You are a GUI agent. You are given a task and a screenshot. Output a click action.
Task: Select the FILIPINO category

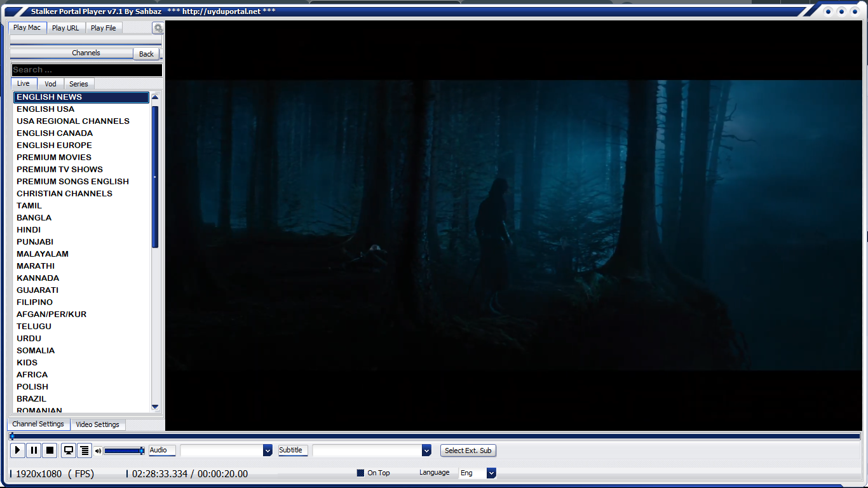(x=81, y=302)
